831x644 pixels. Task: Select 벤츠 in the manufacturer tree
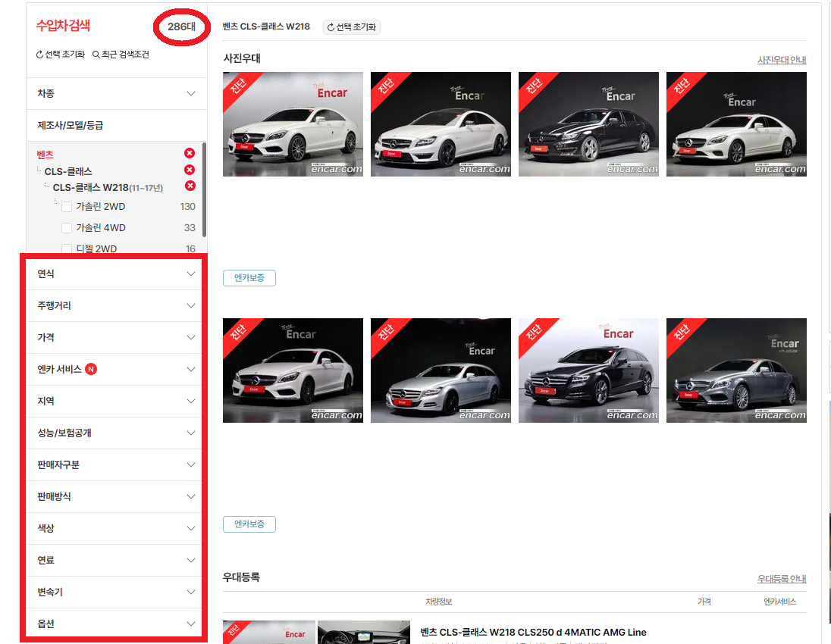click(45, 155)
